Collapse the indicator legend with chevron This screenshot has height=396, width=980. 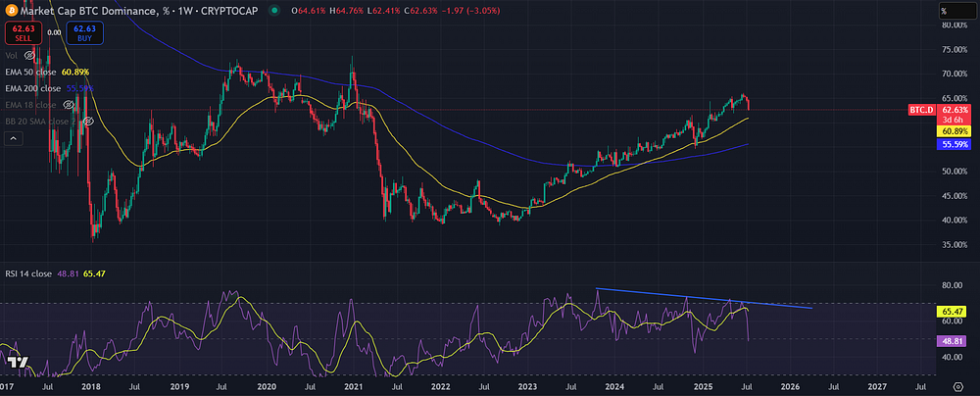click(13, 138)
